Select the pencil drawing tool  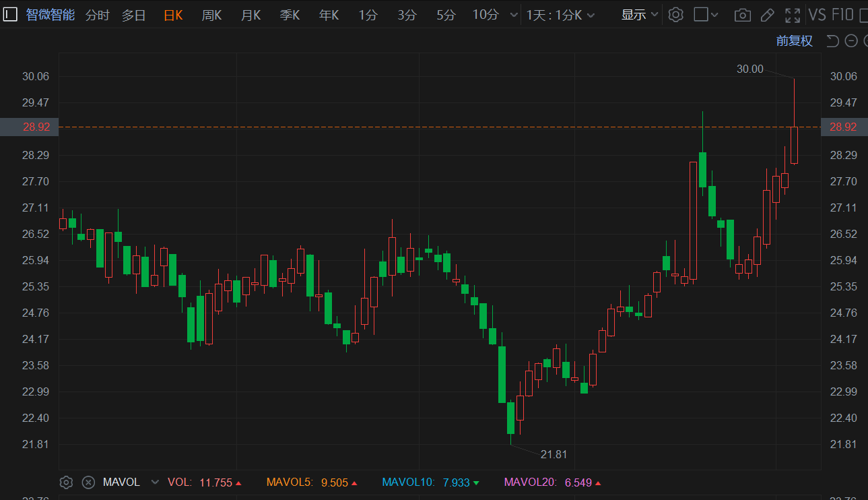[x=767, y=15]
